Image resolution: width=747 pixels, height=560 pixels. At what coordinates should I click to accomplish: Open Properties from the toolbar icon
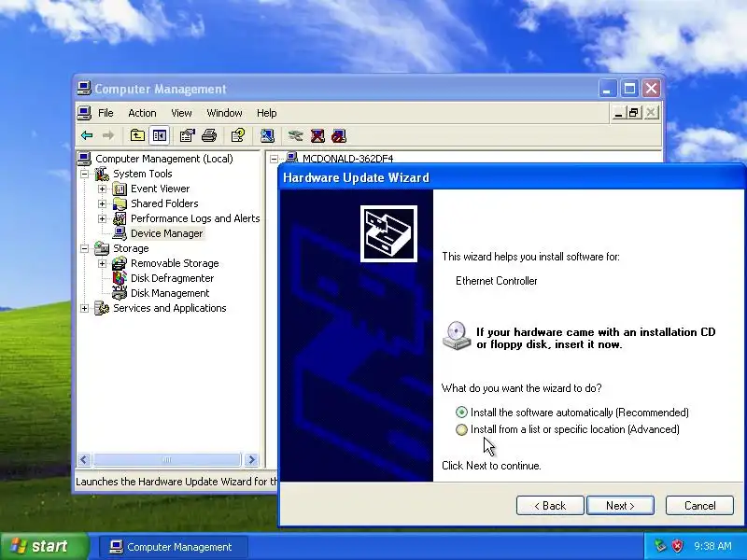[x=187, y=135]
